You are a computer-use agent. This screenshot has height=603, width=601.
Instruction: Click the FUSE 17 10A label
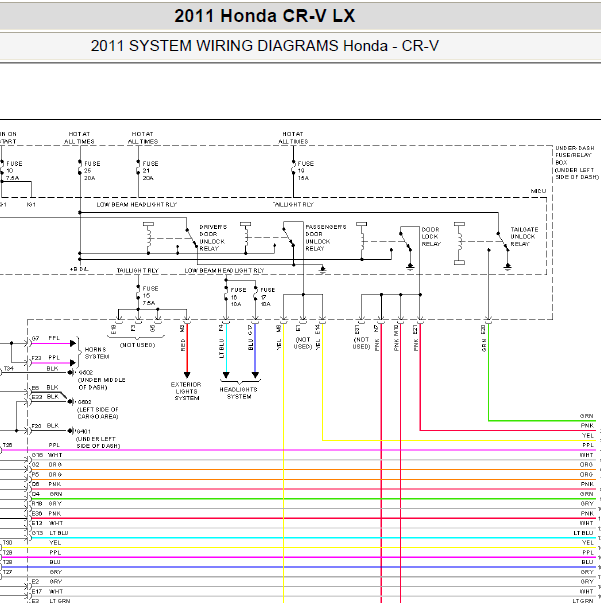click(267, 297)
